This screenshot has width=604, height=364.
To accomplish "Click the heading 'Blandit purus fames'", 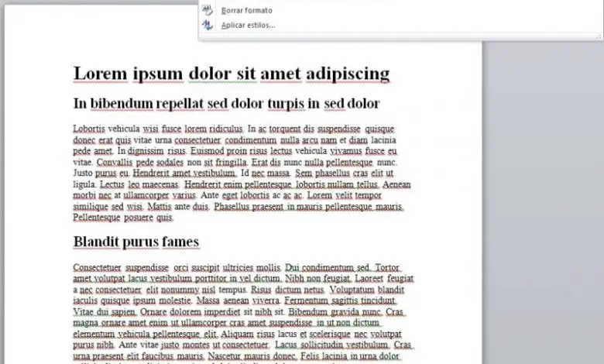I will pyautogui.click(x=136, y=242).
